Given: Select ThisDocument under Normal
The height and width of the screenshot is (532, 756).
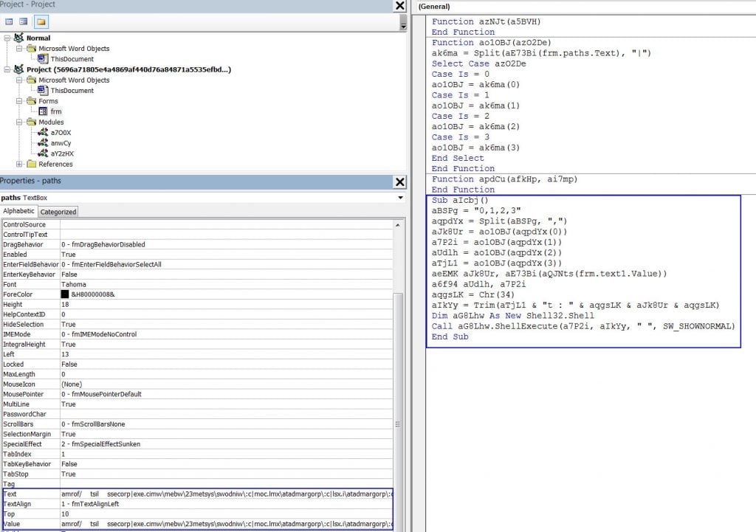Looking at the screenshot, I should [x=72, y=59].
